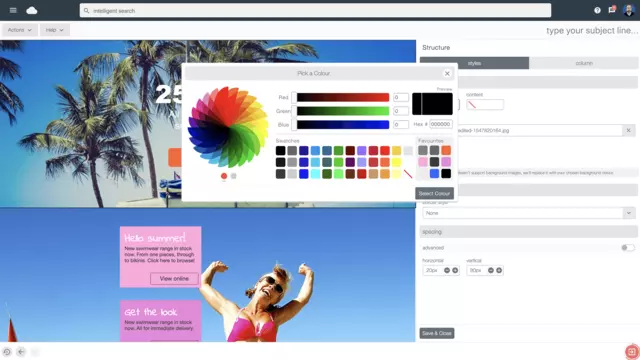Click the Save & Close button
This screenshot has width=640, height=360.
point(437,333)
